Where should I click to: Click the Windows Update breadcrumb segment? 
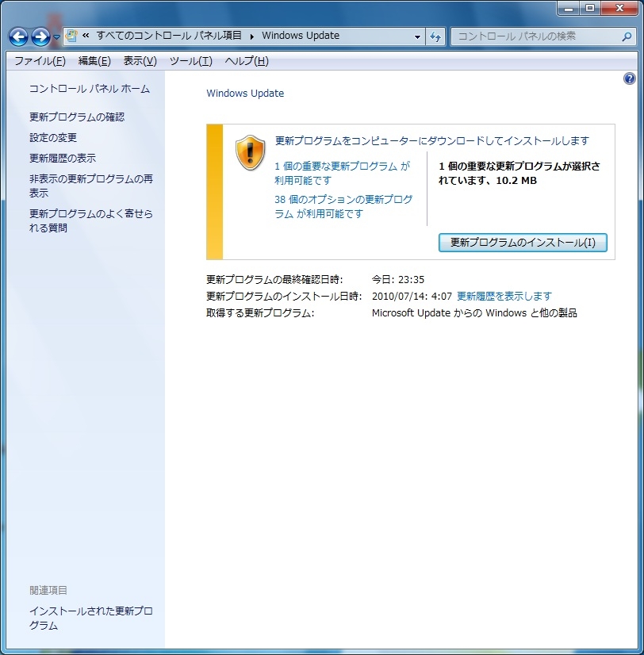[301, 36]
